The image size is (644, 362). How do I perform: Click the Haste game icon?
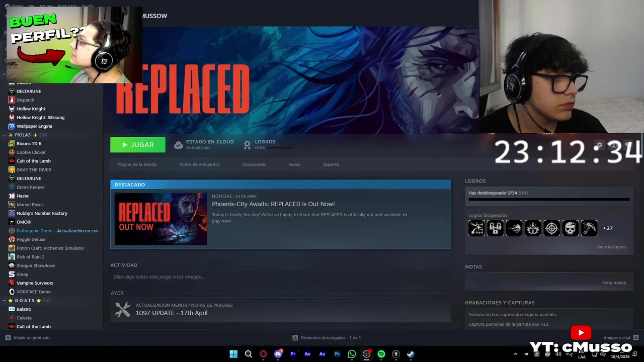[x=12, y=196]
